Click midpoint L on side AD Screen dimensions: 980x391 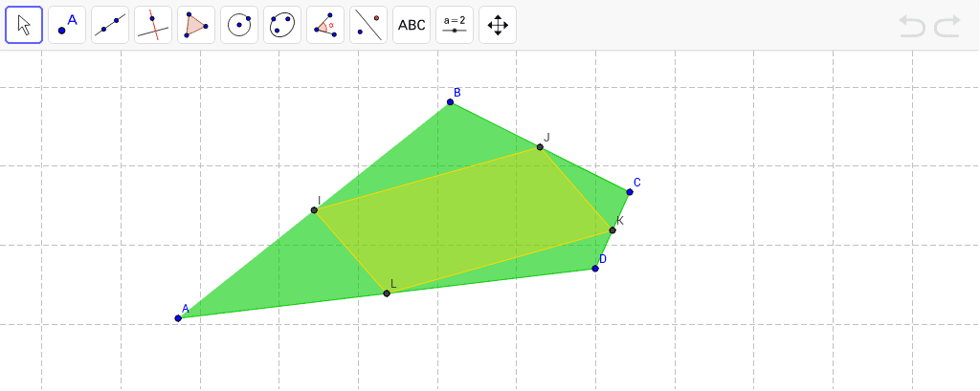coord(387,293)
